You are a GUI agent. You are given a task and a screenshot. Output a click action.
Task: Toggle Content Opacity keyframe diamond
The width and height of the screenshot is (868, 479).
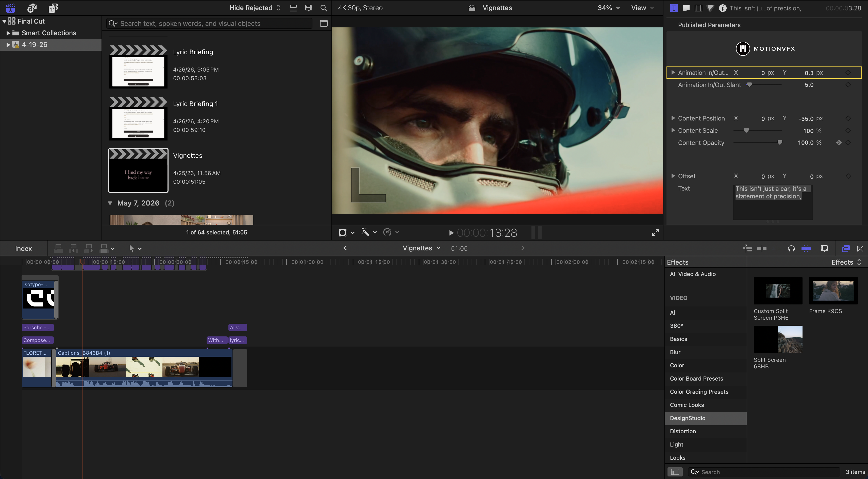(848, 143)
